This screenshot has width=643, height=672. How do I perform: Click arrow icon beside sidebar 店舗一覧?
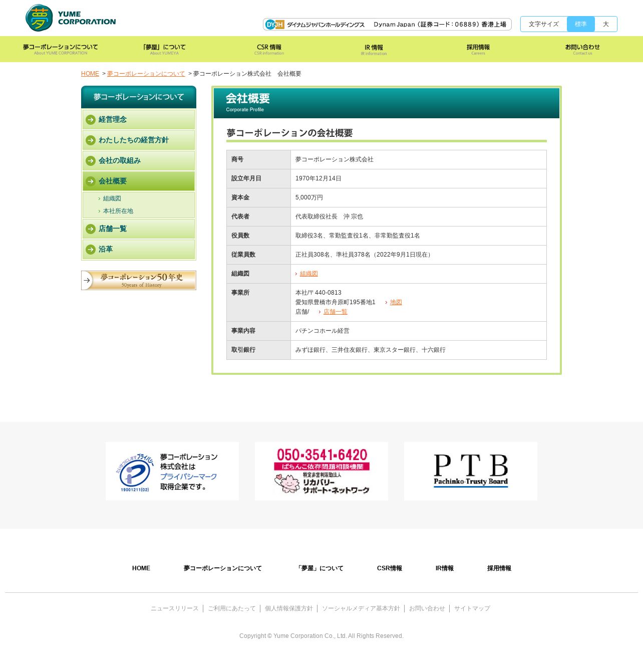[x=91, y=229]
